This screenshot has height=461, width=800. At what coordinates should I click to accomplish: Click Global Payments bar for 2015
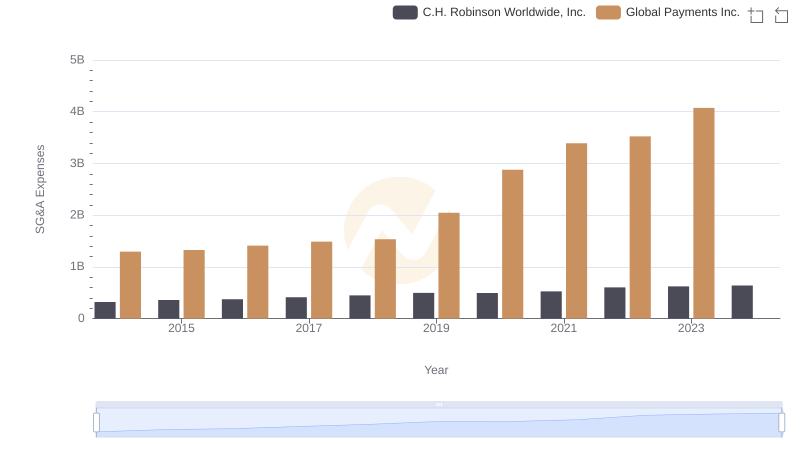194,284
